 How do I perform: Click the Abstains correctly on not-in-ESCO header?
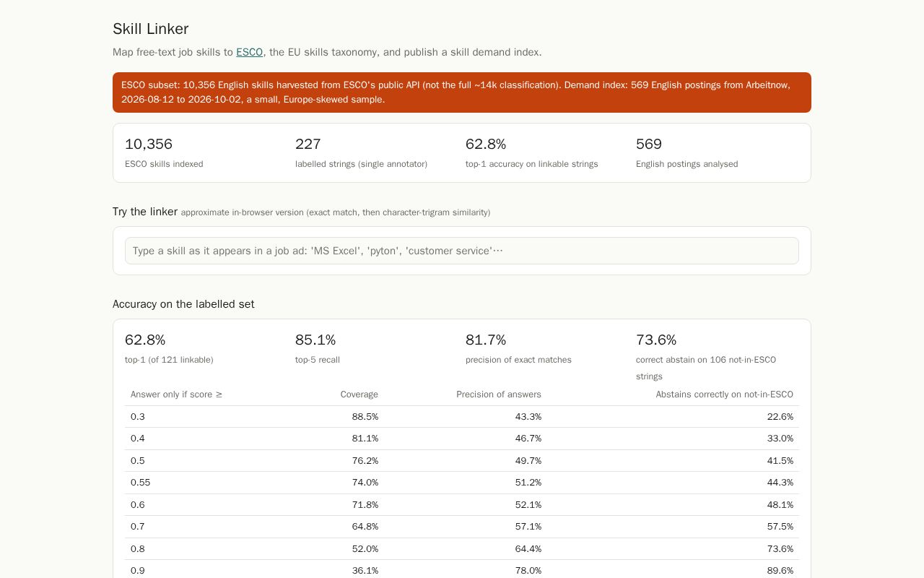724,394
